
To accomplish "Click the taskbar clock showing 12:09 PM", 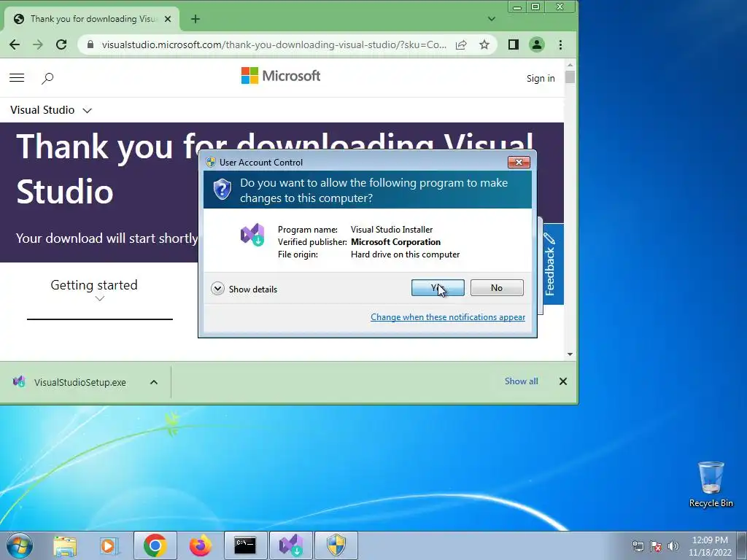I will 710,546.
